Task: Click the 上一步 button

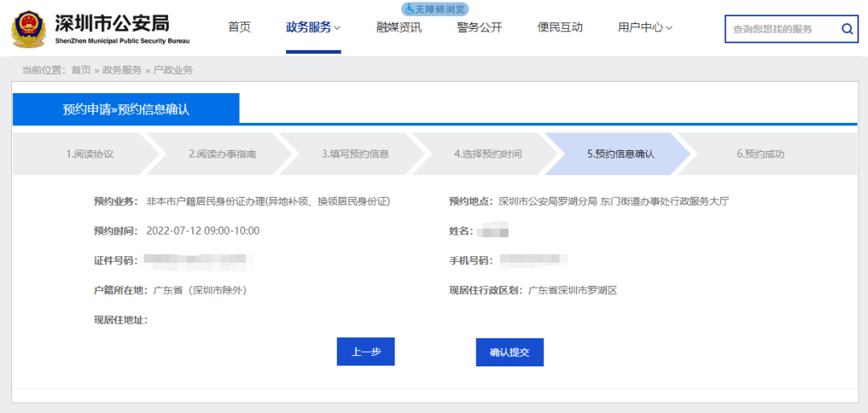Action: click(366, 352)
